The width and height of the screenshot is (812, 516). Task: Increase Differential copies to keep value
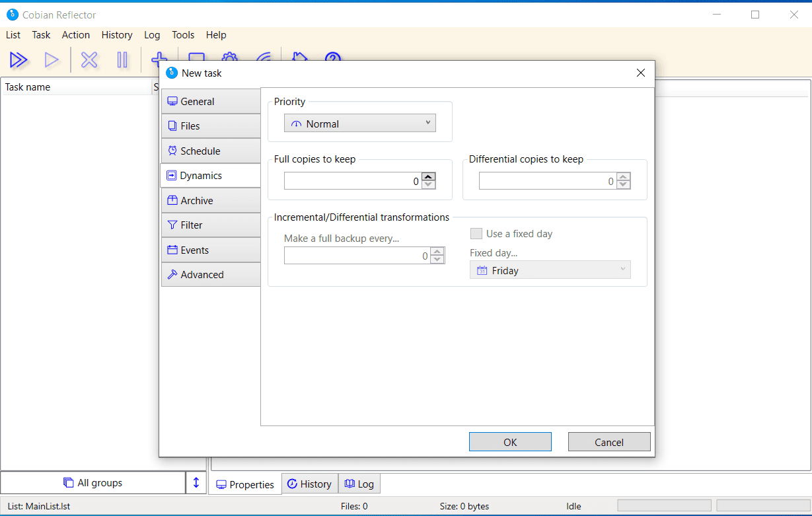(x=624, y=176)
